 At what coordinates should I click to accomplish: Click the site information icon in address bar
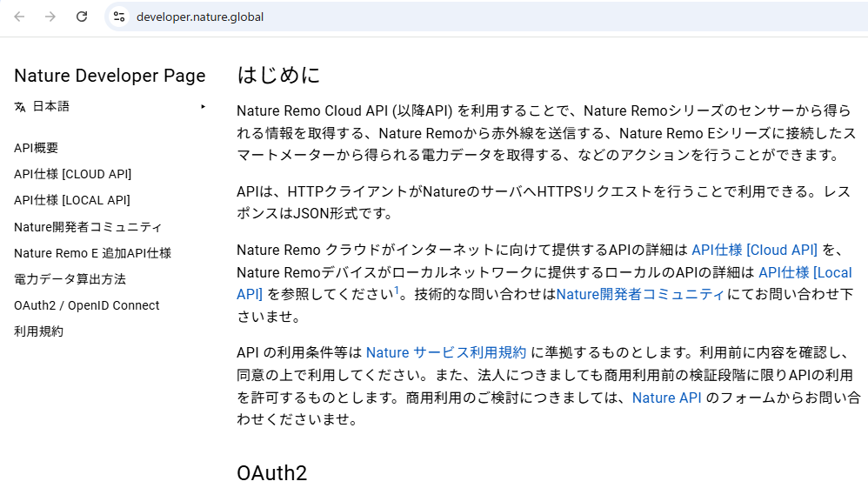tap(119, 17)
